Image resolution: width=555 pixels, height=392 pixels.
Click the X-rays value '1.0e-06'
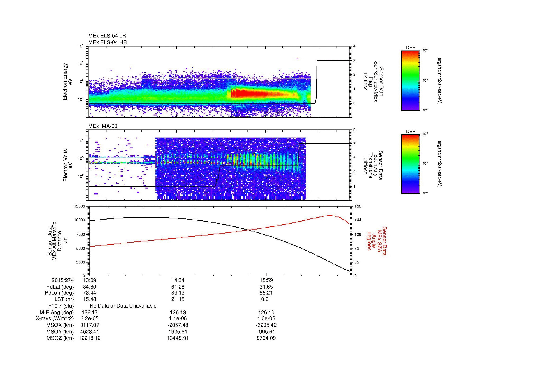click(266, 318)
